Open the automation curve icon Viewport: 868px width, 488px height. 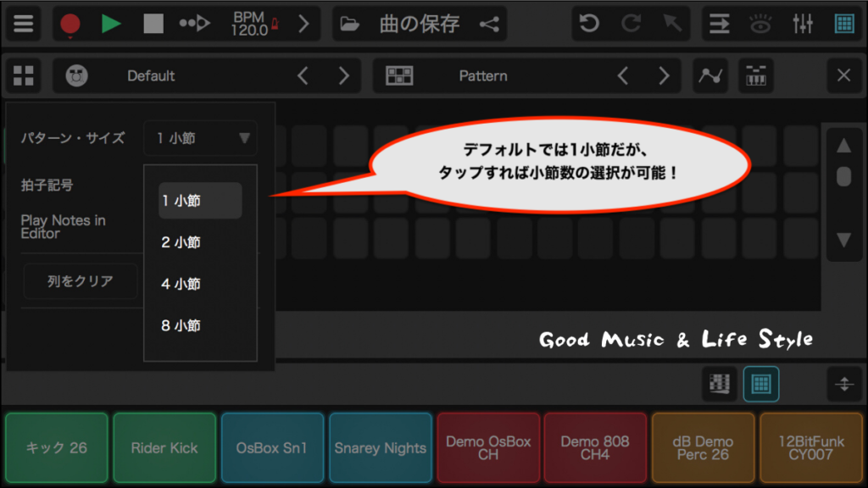pyautogui.click(x=710, y=75)
